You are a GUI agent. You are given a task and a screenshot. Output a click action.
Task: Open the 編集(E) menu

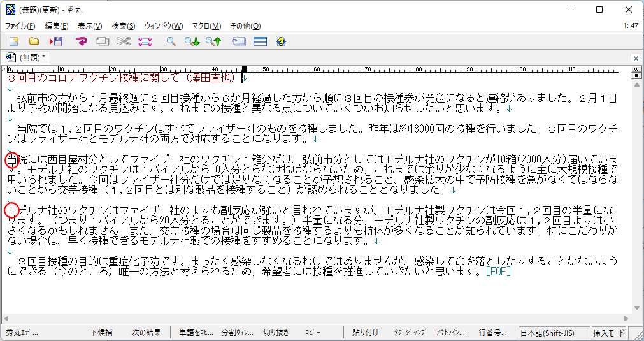[57, 26]
